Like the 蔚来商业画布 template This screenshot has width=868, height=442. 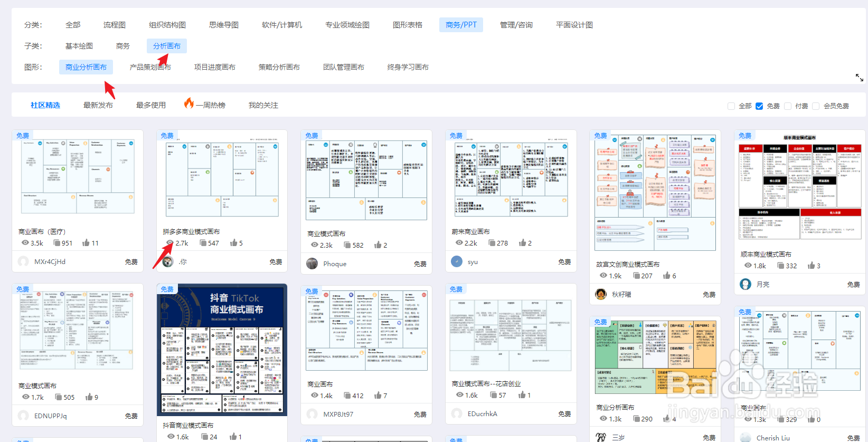pyautogui.click(x=522, y=243)
